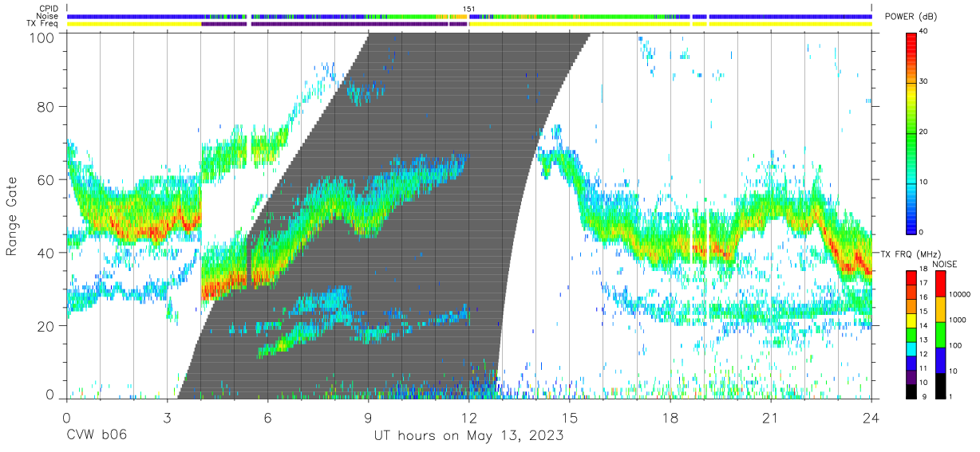Screen dimensions: 980x452
Task: Click noise scale label 10000
Action: coord(959,296)
